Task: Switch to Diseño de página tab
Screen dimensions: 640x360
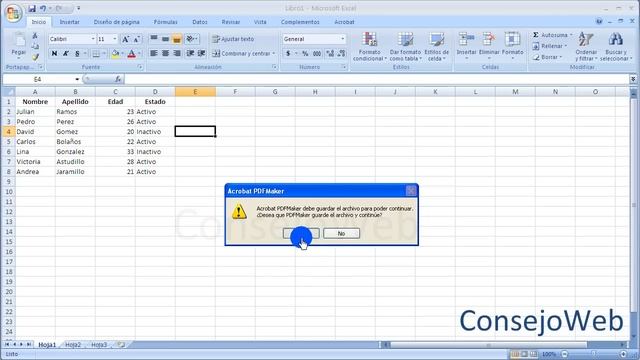Action: (x=116, y=22)
